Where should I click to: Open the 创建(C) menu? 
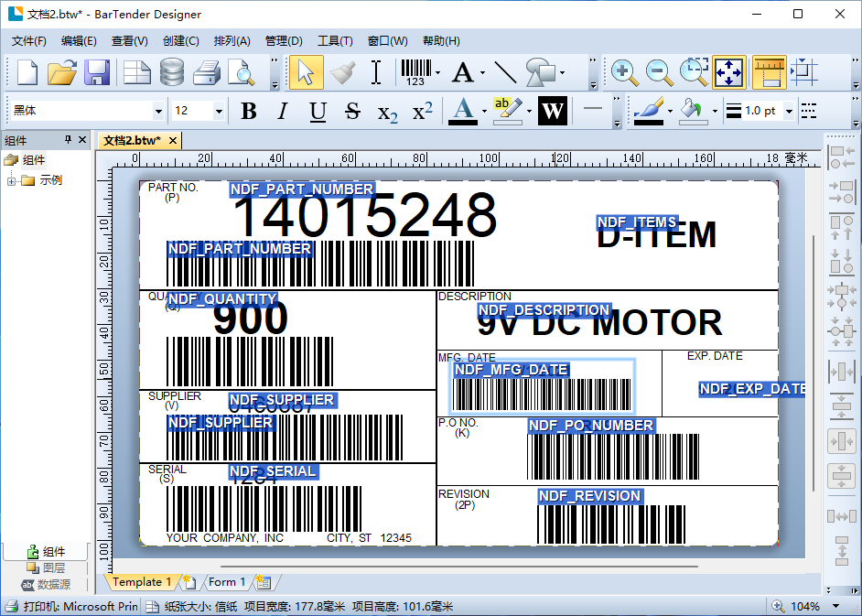coord(181,41)
